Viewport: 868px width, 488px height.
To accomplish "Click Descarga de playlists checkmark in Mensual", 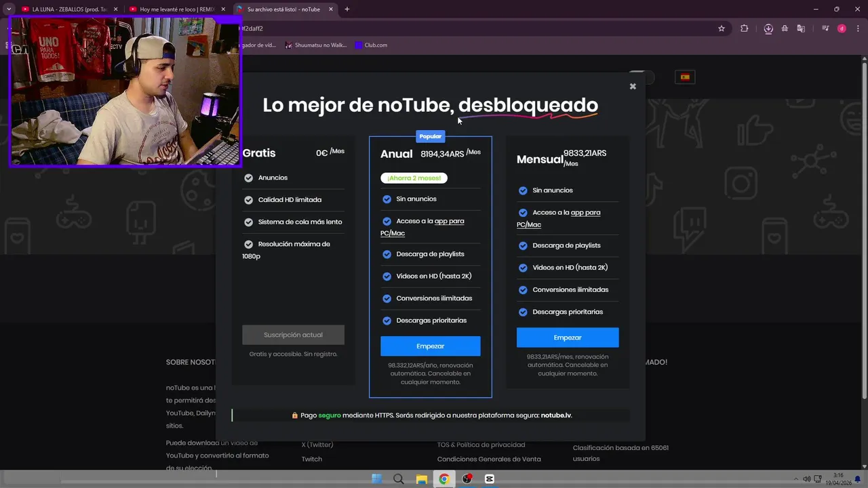I will [523, 245].
